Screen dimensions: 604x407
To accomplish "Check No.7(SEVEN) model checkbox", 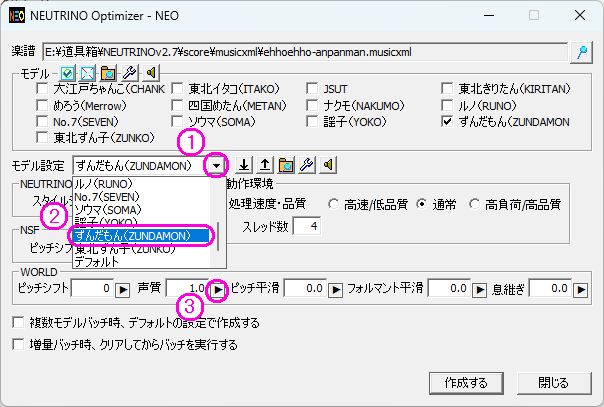I will 42,122.
